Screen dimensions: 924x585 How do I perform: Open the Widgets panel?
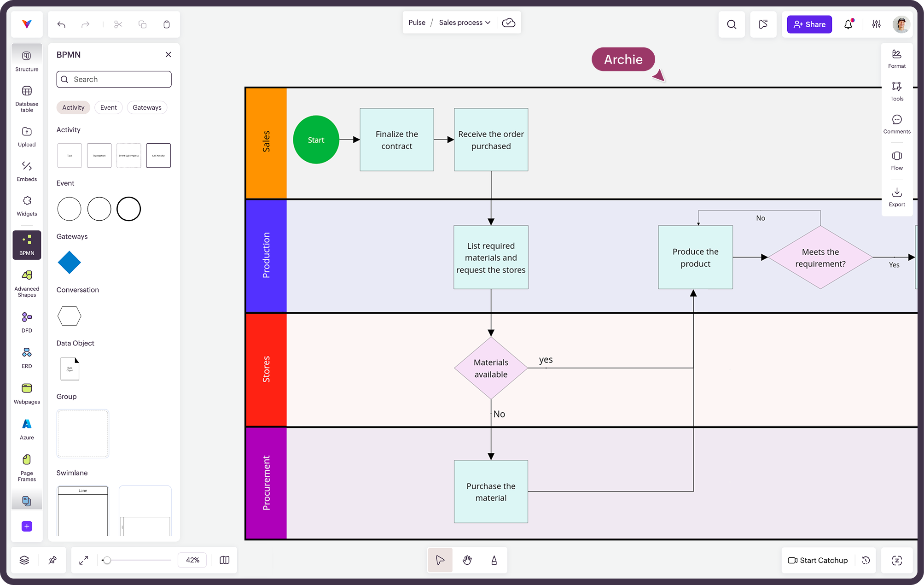27,206
